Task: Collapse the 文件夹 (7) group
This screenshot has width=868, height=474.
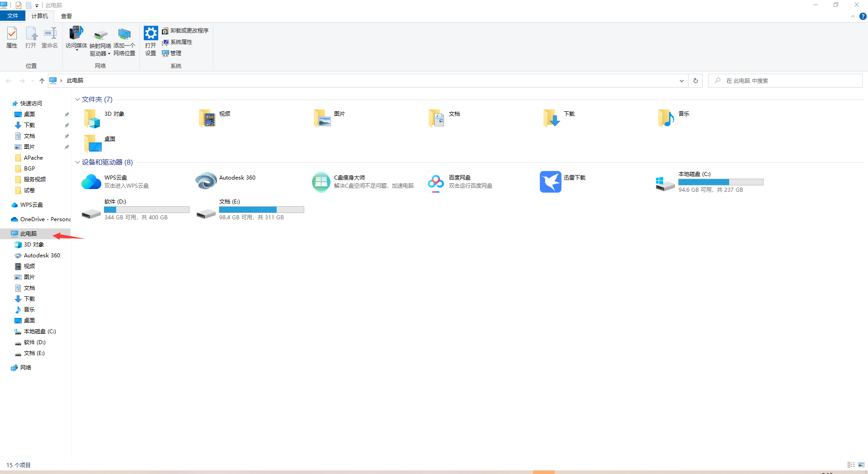Action: click(x=78, y=100)
